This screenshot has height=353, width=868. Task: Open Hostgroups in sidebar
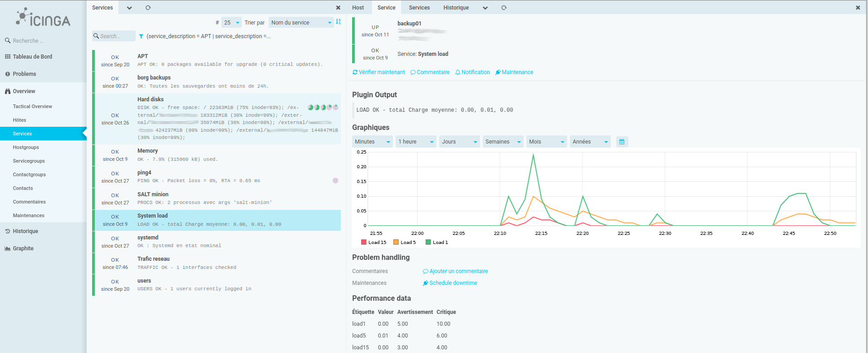click(x=26, y=147)
